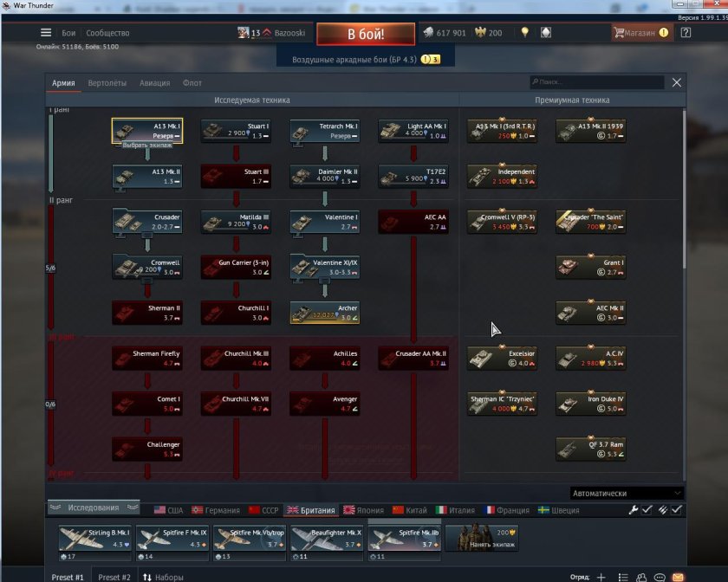Switch to the Авиация tab
Screen dimensions: 728x582
pyautogui.click(x=154, y=83)
